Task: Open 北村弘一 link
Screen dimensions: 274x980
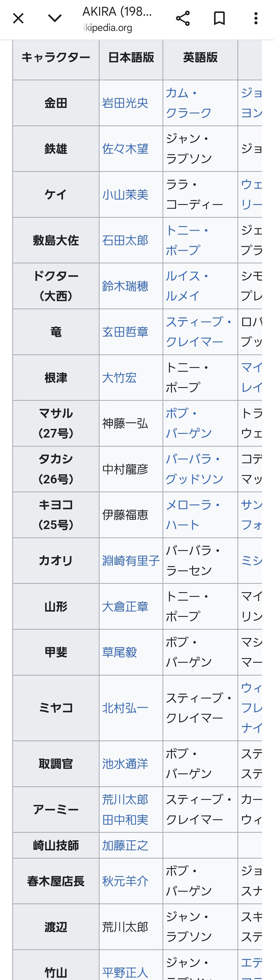Action: [x=125, y=708]
